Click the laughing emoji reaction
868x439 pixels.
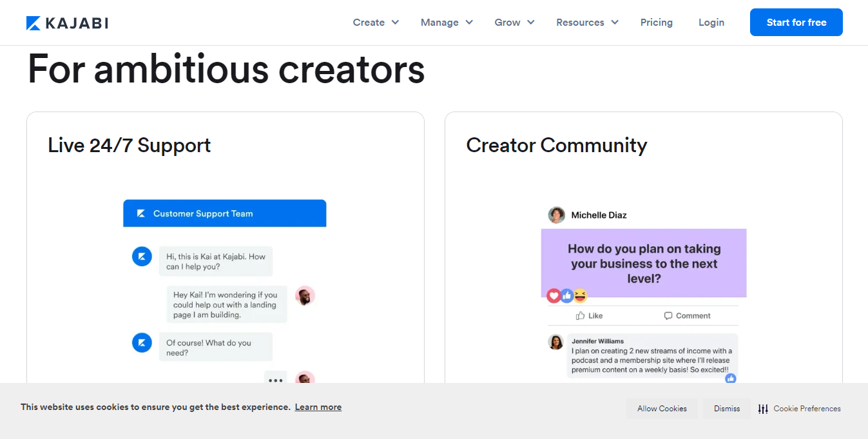coord(581,296)
